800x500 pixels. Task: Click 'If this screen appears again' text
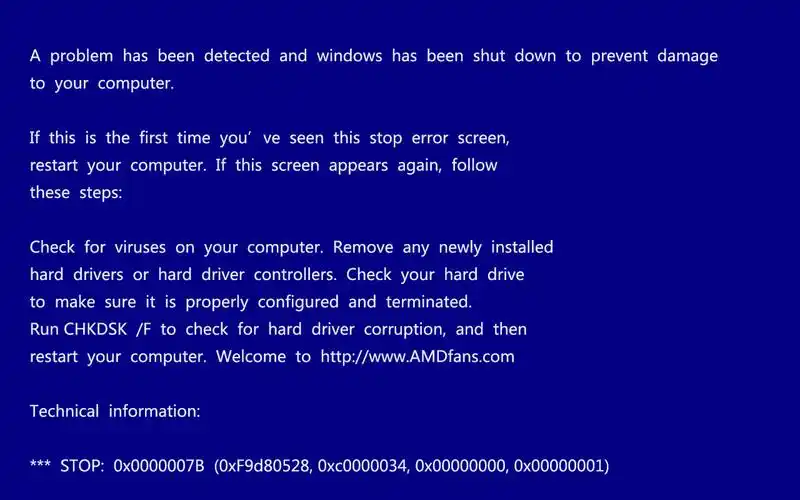coord(329,165)
